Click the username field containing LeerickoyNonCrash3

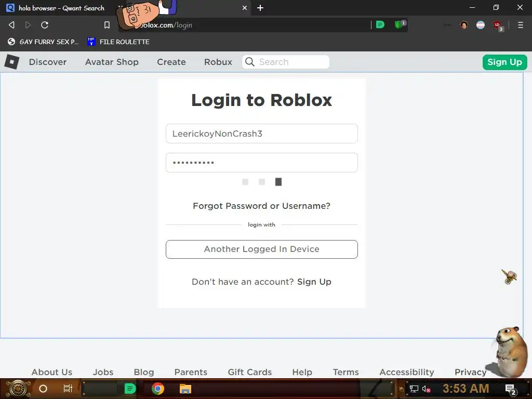point(262,134)
